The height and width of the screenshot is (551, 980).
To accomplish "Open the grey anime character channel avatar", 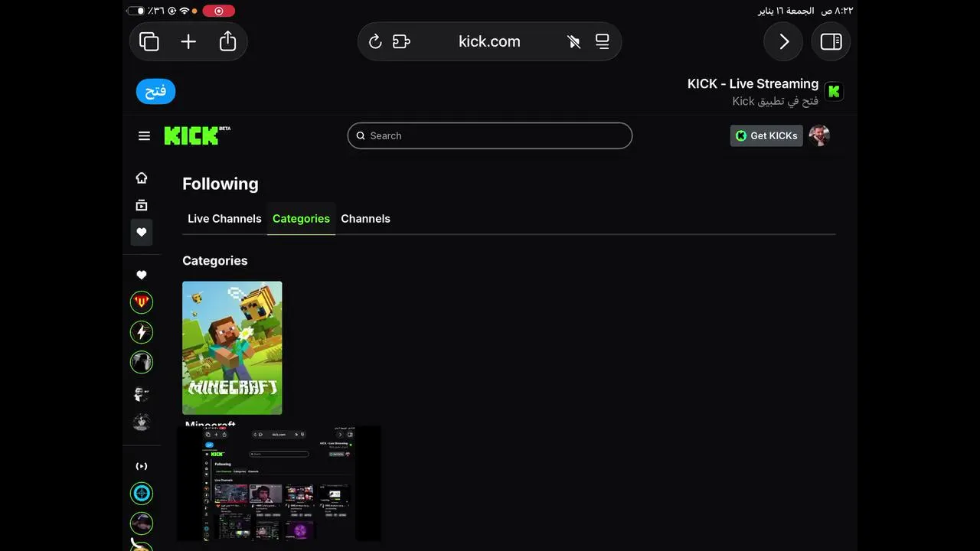I will pyautogui.click(x=142, y=422).
